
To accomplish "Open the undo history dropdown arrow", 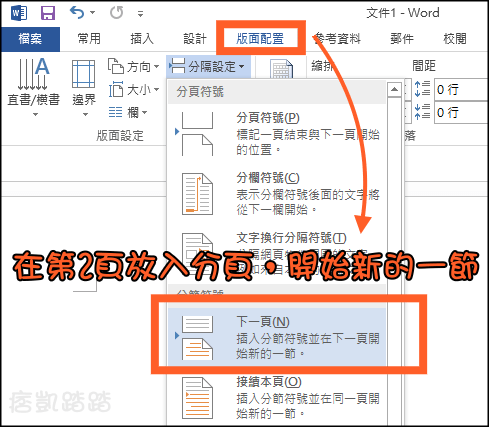I will [93, 13].
